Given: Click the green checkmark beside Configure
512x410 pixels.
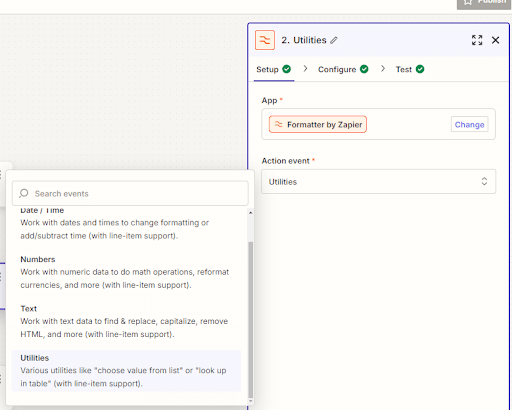Looking at the screenshot, I should pos(364,69).
